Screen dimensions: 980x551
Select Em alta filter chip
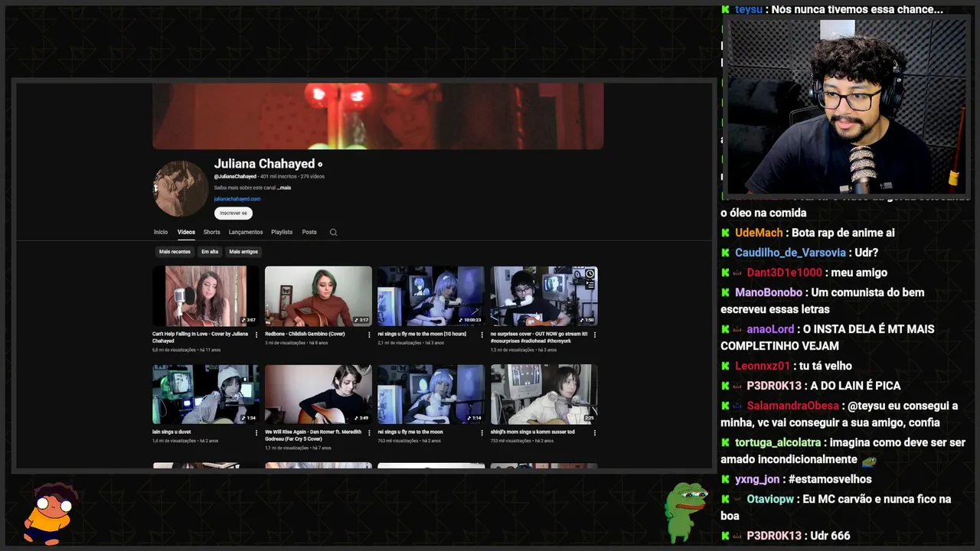(x=210, y=252)
